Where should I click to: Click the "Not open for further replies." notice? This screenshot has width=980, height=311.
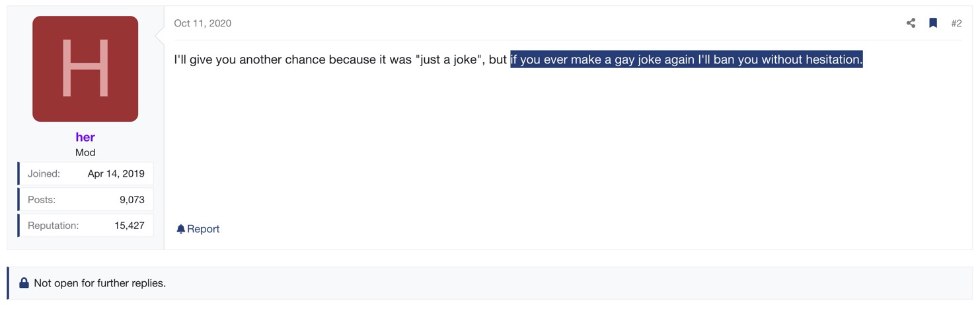tap(100, 283)
